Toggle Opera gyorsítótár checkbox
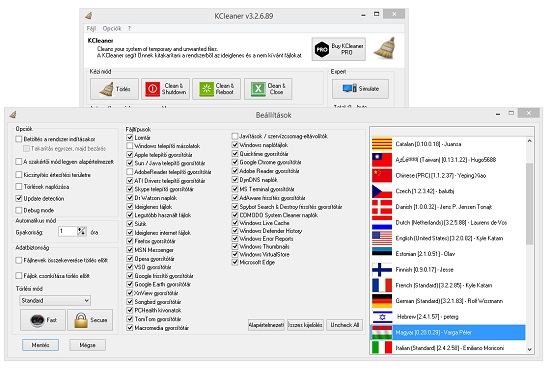550x380 pixels. pyautogui.click(x=130, y=259)
